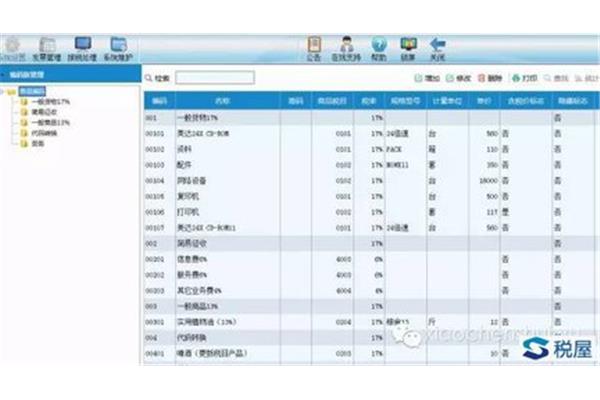The height and width of the screenshot is (400, 600).
Task: Select the last folder under 代码转换 in tree
Action: (x=38, y=144)
